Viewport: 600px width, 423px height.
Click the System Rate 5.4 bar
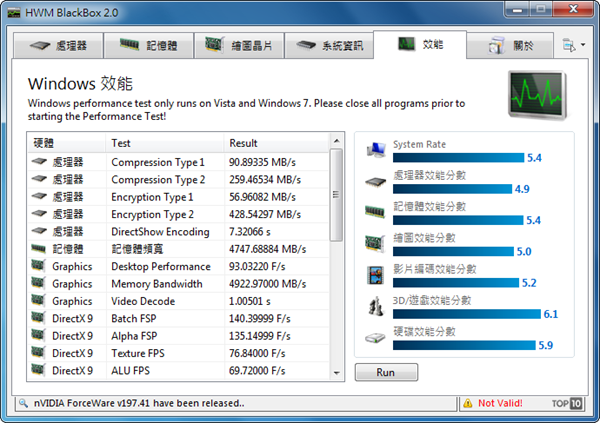[x=458, y=158]
